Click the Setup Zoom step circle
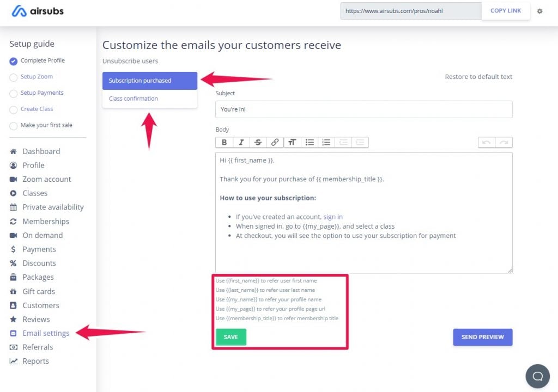The height and width of the screenshot is (392, 558). (x=13, y=77)
